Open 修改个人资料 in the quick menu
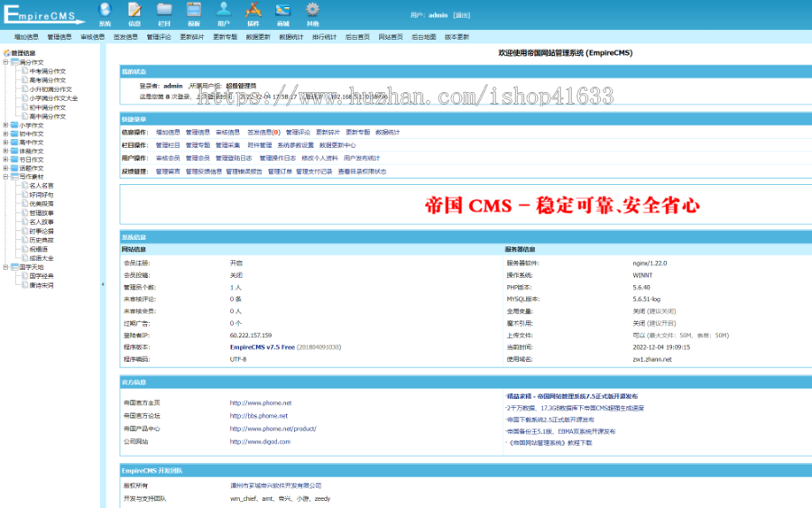 (x=319, y=158)
